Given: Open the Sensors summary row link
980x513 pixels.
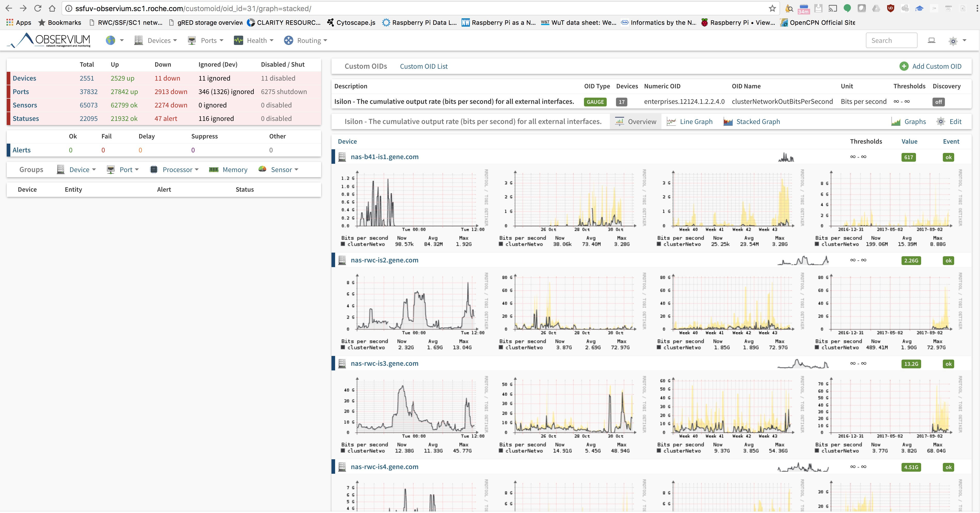Looking at the screenshot, I should (x=25, y=105).
